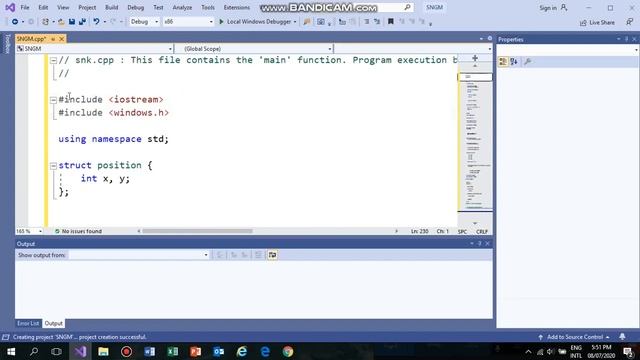
Task: Click the Categorized icon in Properties panel
Action: coord(503,61)
